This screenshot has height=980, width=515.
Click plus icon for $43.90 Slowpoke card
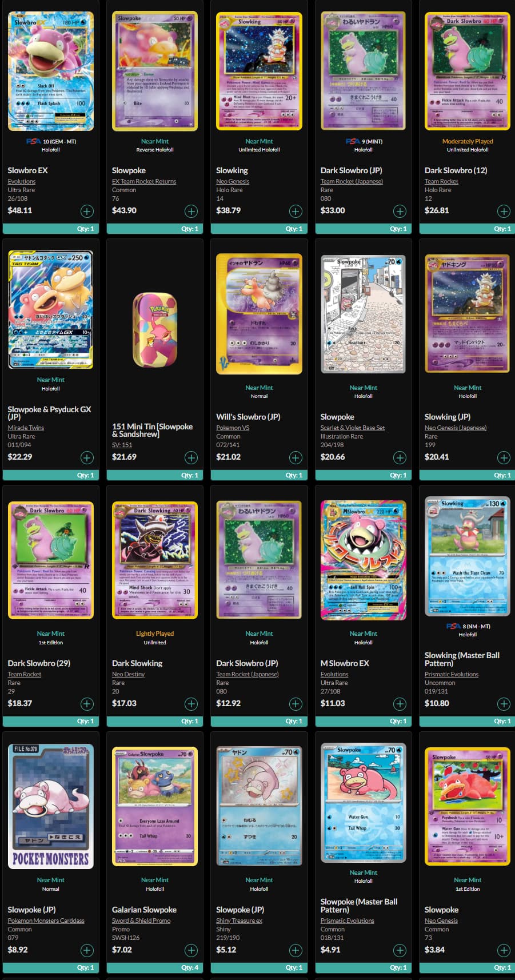191,211
